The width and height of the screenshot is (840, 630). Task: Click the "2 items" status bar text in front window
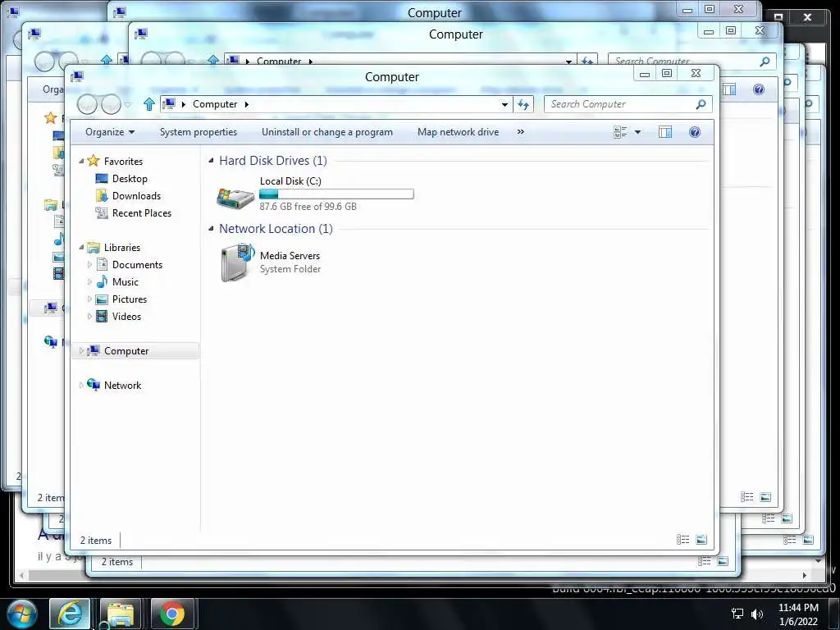(96, 541)
